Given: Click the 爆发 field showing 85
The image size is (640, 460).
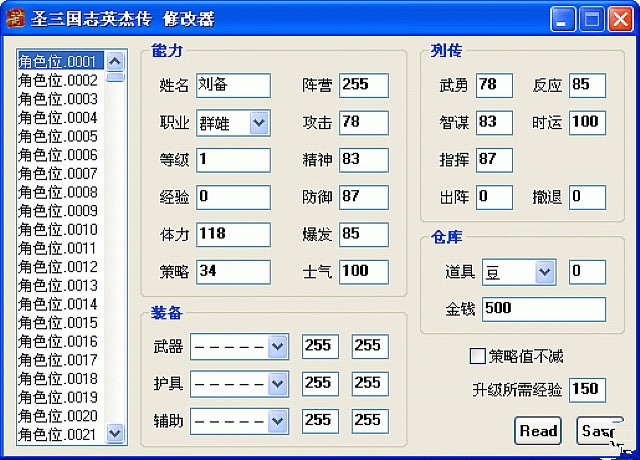Looking at the screenshot, I should (364, 234).
